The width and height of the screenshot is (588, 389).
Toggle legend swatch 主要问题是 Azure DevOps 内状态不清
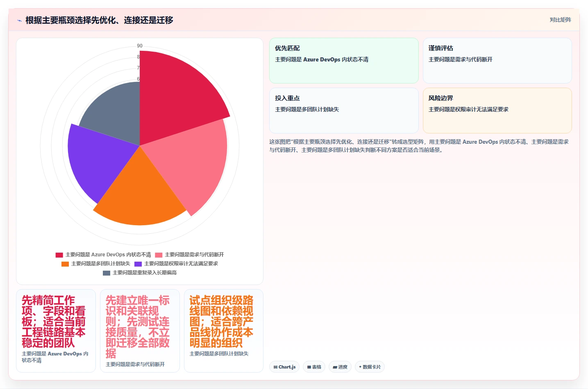[59, 255]
